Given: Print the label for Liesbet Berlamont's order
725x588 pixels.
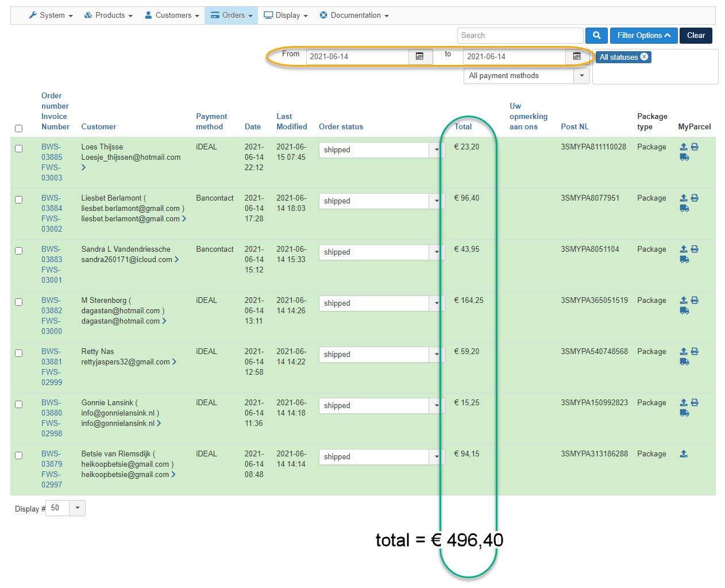Looking at the screenshot, I should click(695, 198).
